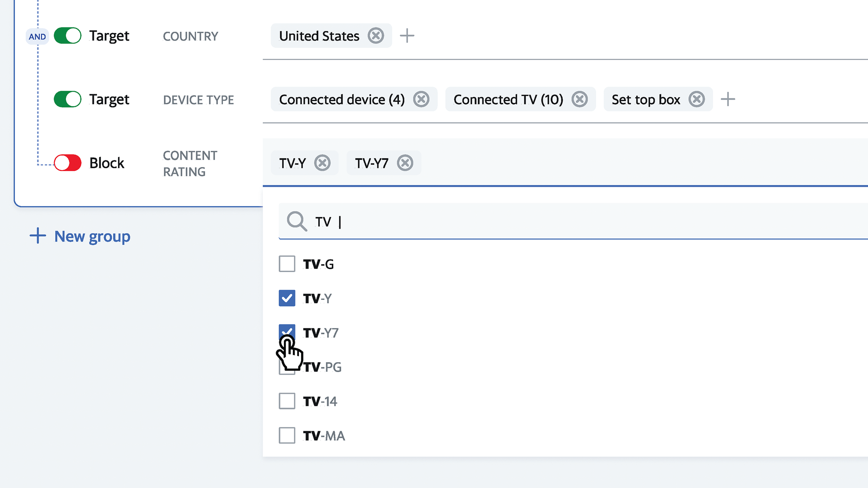Remove the TV-Y7 rating chip
The image size is (868, 488).
405,163
